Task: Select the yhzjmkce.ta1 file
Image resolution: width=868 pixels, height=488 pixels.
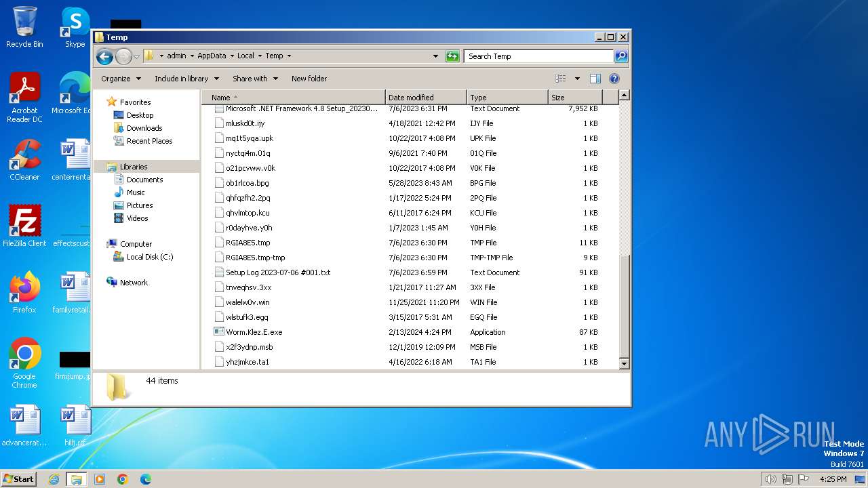Action: (248, 362)
